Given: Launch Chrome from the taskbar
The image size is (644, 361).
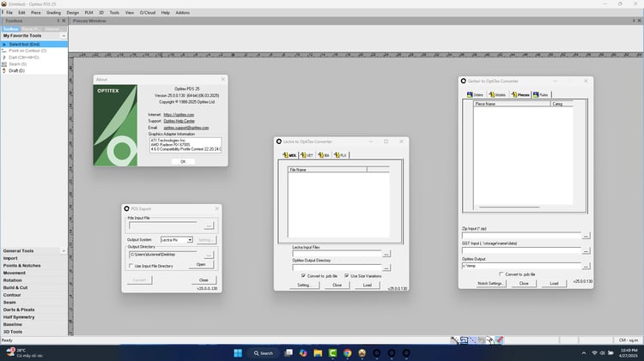Looking at the screenshot, I should 348,352.
